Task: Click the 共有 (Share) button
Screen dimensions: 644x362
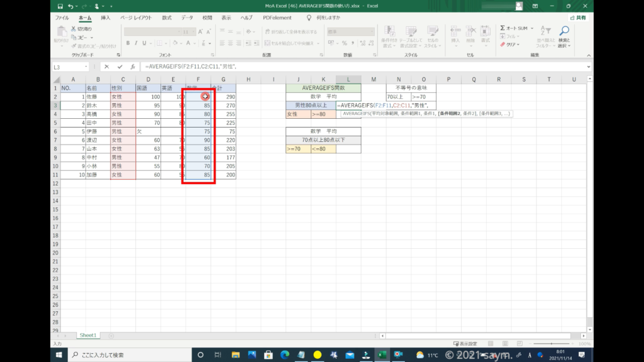Action: tap(579, 18)
